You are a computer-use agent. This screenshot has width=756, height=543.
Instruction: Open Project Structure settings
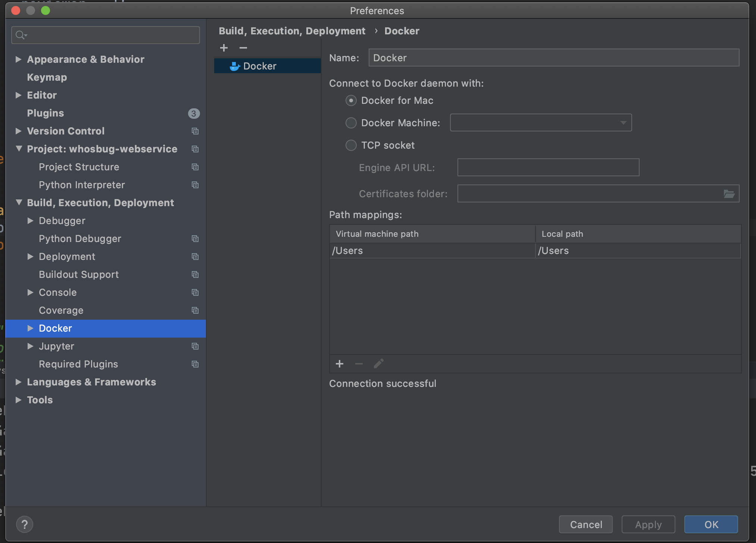[79, 167]
